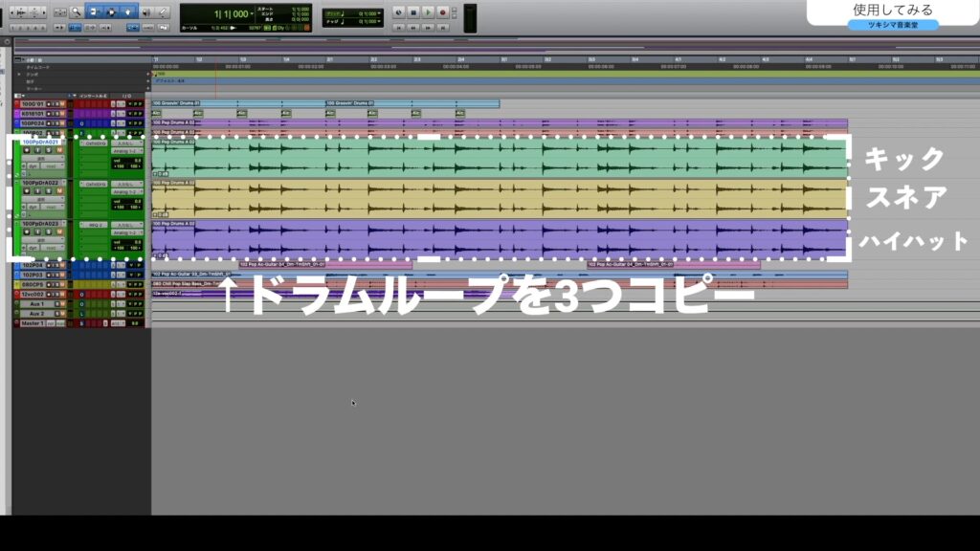Click the Online sync button in transport
The width and height of the screenshot is (980, 551).
(398, 12)
